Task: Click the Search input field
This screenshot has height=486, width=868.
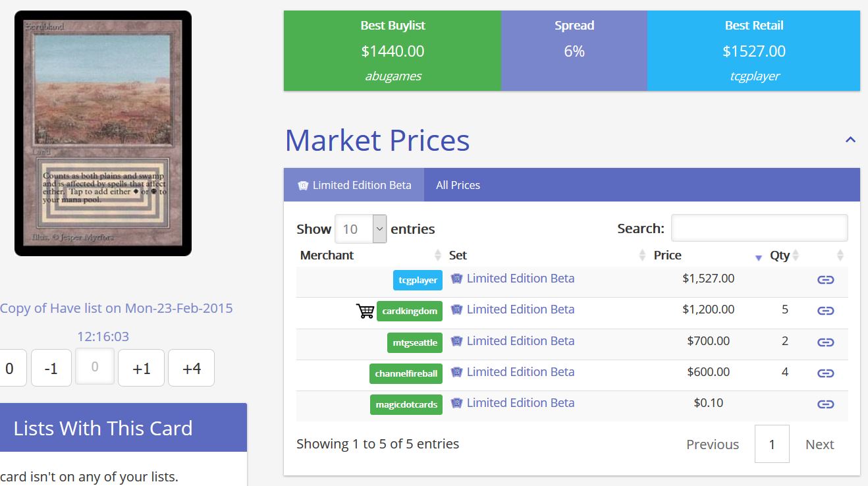Action: [x=759, y=229]
